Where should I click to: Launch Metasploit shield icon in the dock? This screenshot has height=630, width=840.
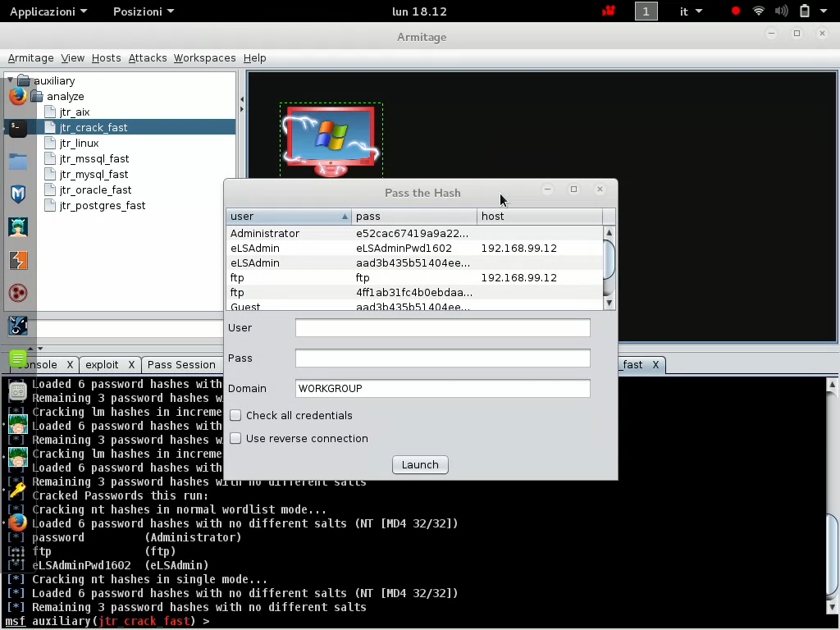[18, 194]
